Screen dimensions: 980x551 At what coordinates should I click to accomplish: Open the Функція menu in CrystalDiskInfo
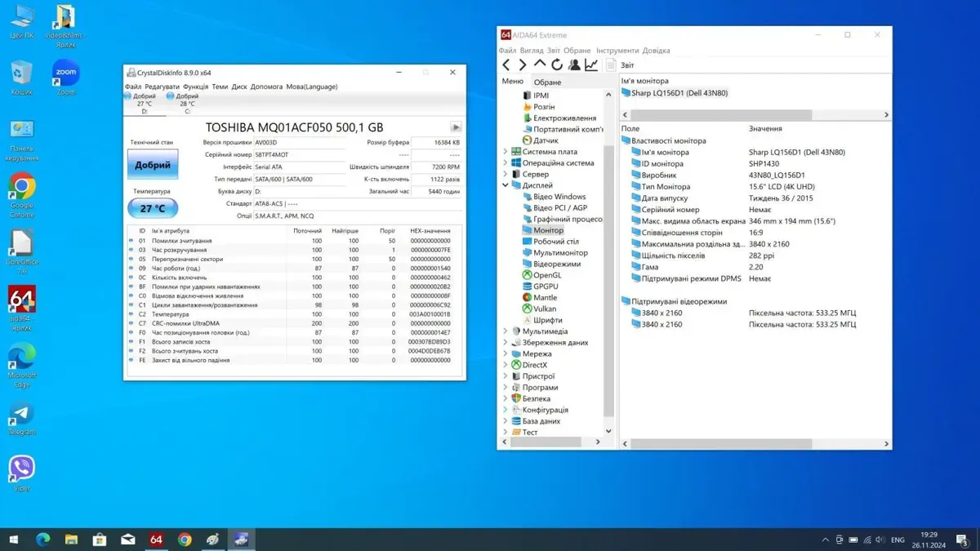[x=196, y=87]
